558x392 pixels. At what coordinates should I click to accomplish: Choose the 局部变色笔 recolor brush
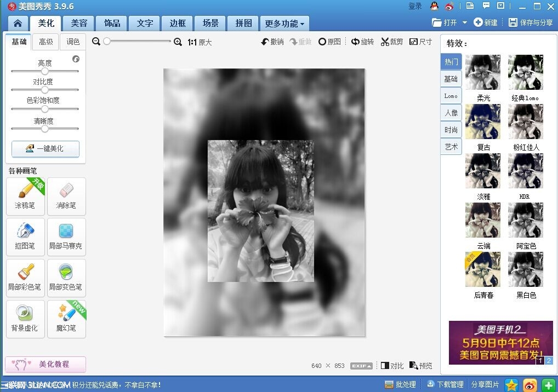pyautogui.click(x=66, y=278)
